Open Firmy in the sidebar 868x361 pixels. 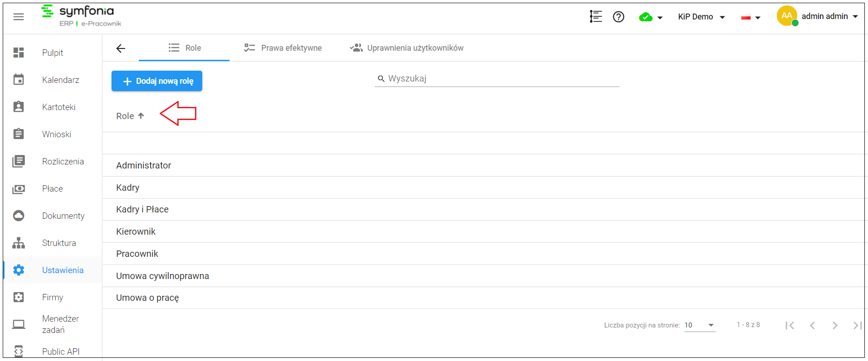point(53,297)
